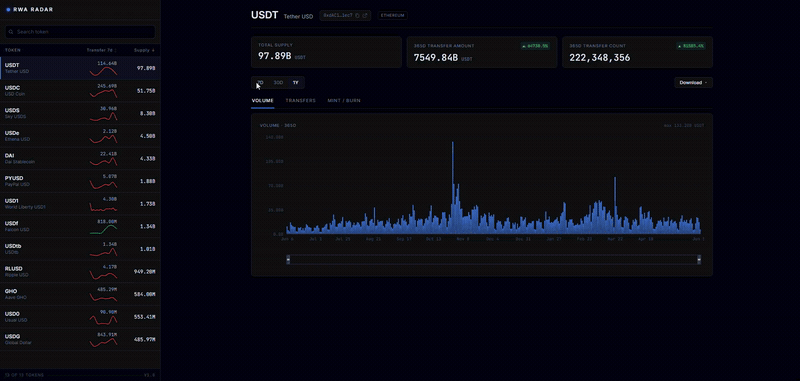Sort tokens by Supply column
This screenshot has height=381, width=800.
[144, 50]
